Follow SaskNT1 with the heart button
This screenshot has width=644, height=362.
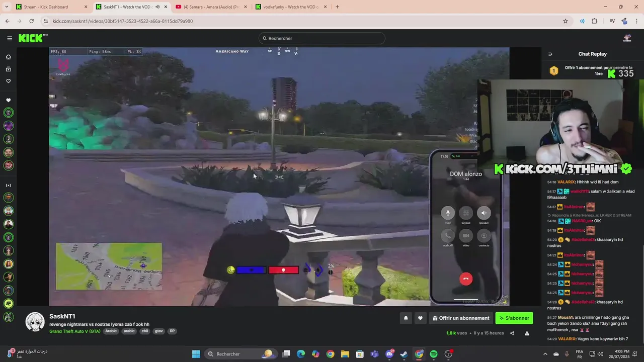pyautogui.click(x=420, y=318)
